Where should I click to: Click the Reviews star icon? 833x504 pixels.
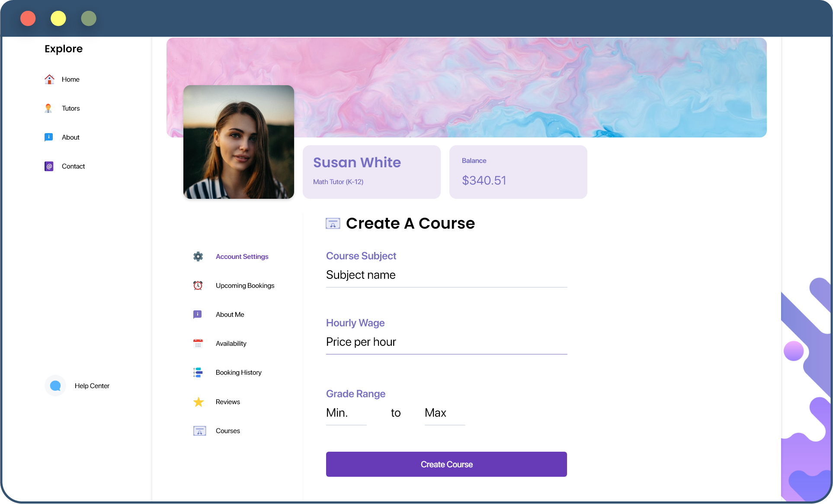pyautogui.click(x=198, y=402)
